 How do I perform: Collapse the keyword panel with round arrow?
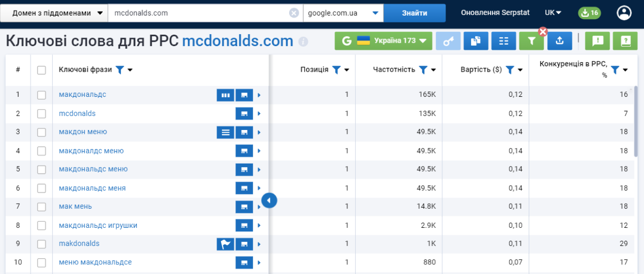(x=269, y=201)
